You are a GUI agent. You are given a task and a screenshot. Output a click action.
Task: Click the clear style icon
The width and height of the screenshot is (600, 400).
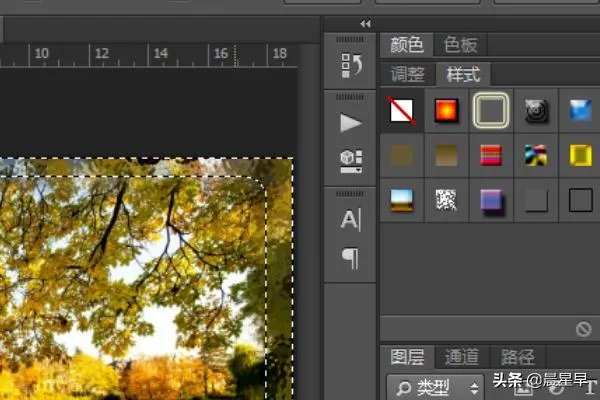583,328
